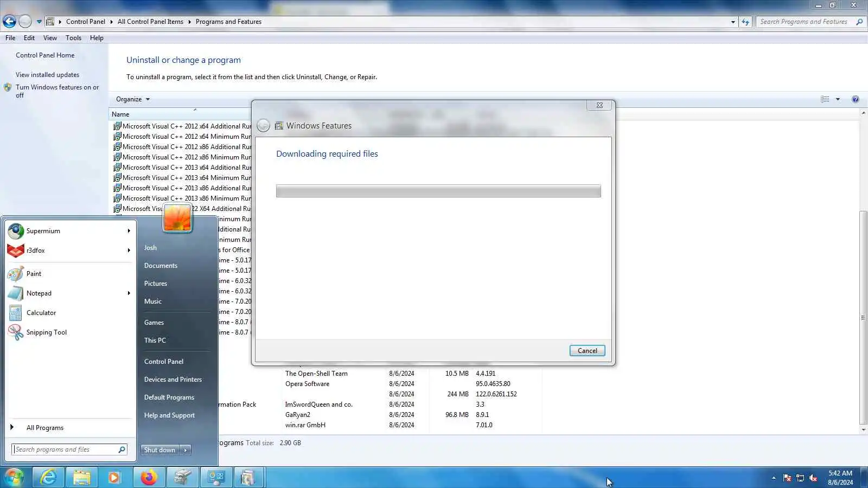The image size is (868, 488).
Task: Click the Shut down button
Action: click(x=159, y=450)
